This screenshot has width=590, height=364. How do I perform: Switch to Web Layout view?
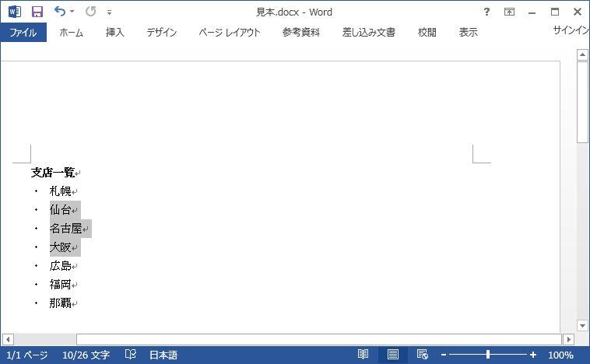tap(422, 355)
